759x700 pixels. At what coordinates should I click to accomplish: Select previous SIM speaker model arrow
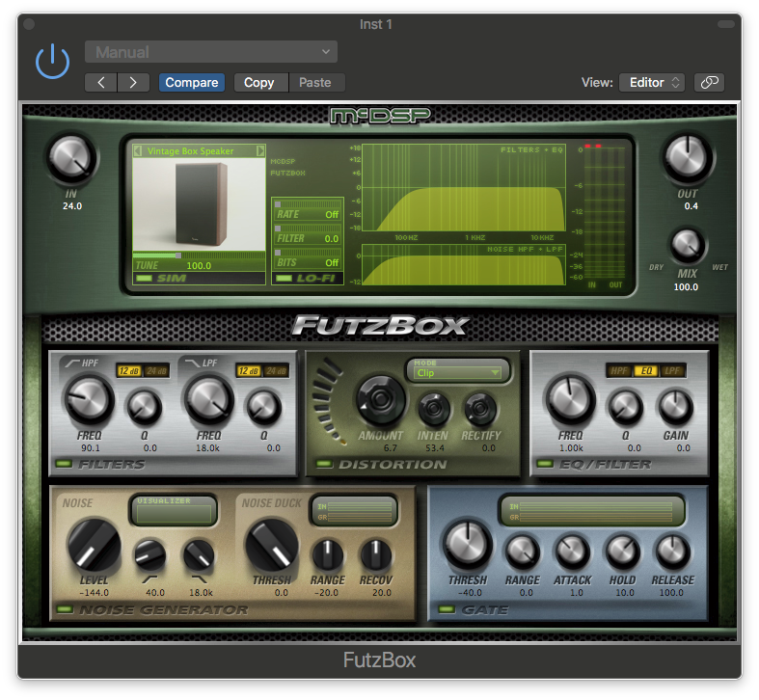pyautogui.click(x=138, y=150)
